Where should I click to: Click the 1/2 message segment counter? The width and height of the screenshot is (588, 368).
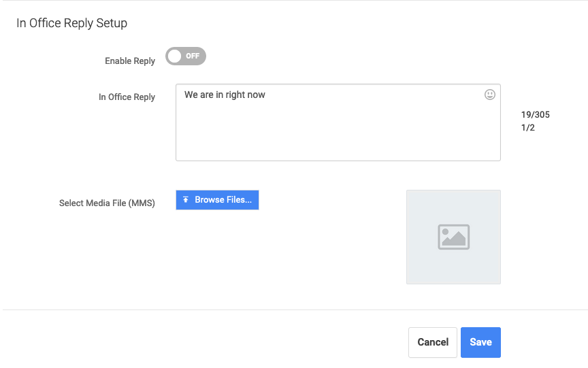(x=527, y=128)
